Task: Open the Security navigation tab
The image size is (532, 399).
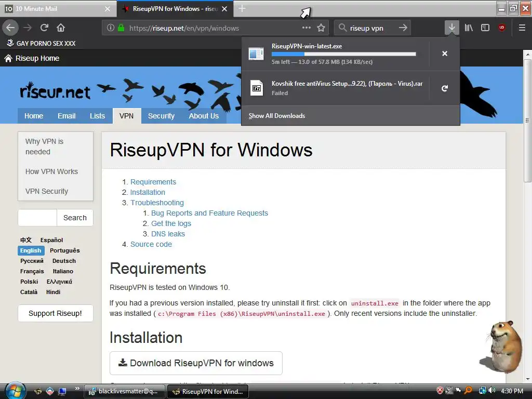Action: coord(161,116)
